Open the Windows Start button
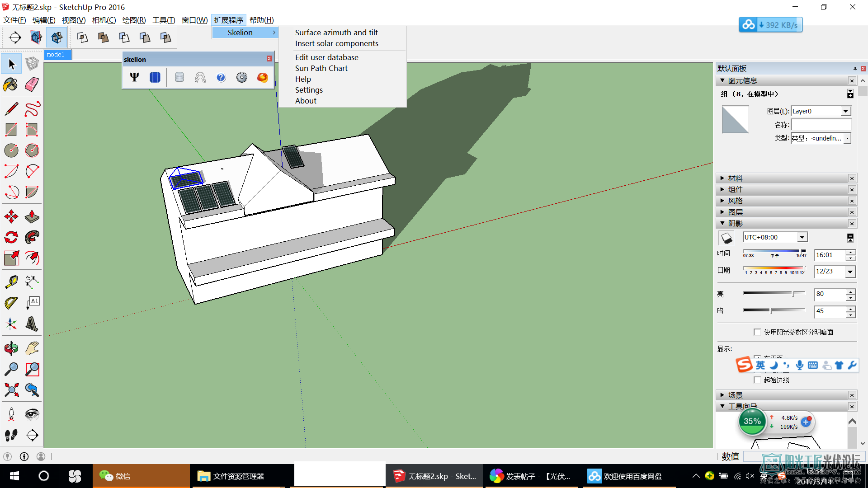 [14, 476]
